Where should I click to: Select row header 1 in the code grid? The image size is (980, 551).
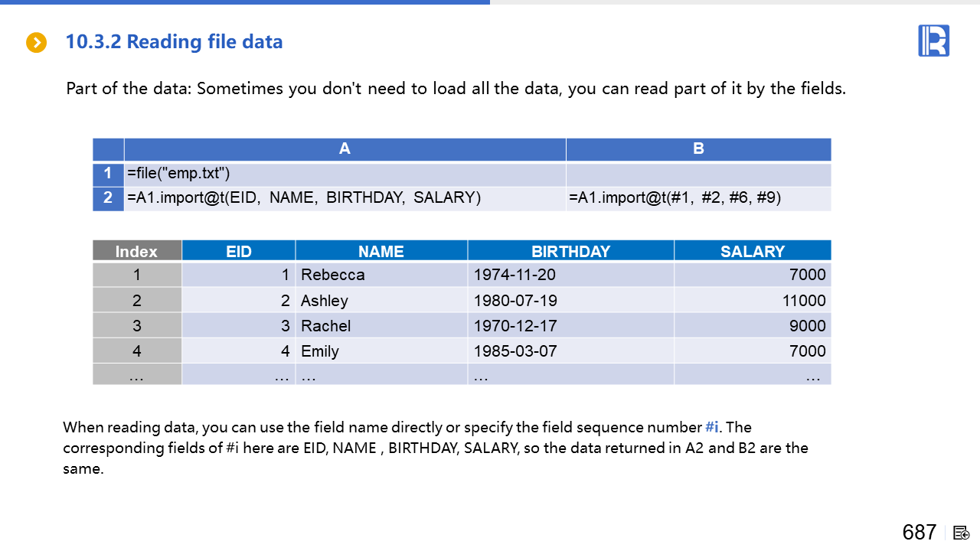pyautogui.click(x=108, y=174)
